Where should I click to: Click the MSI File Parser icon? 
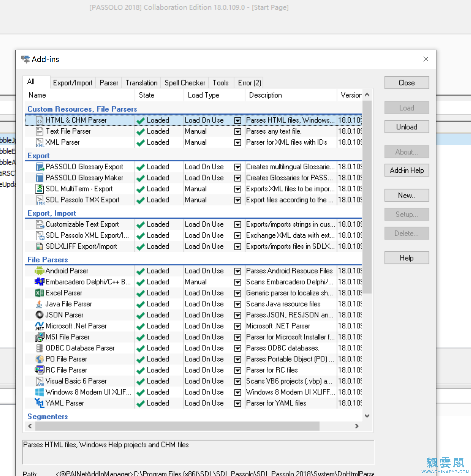39,337
